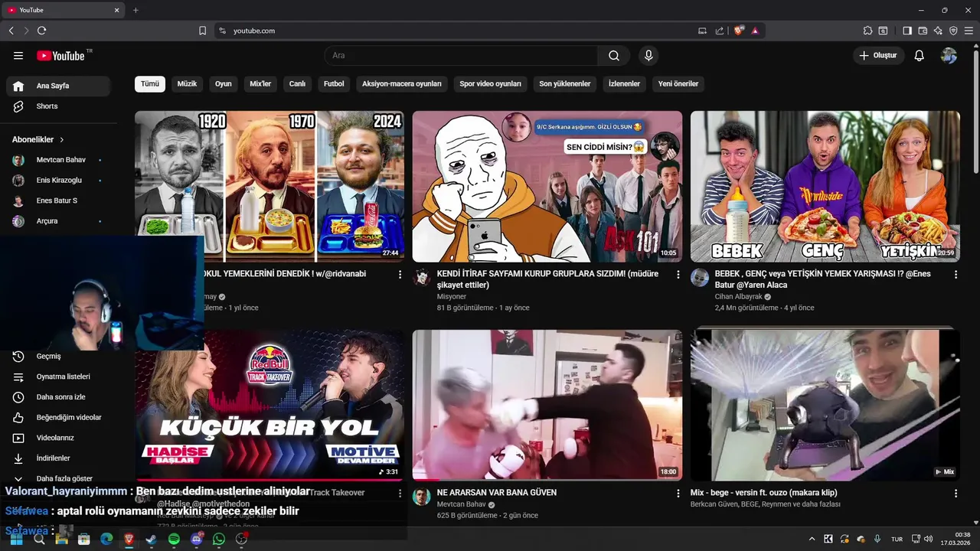Open options menu for Mix - bege video
The height and width of the screenshot is (551, 980).
955,493
